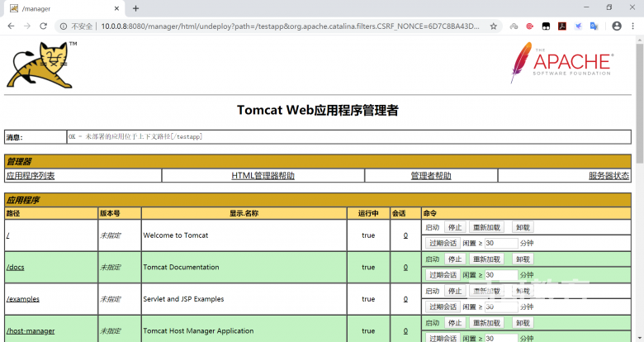Reload the page with refresh icon

tap(43, 26)
